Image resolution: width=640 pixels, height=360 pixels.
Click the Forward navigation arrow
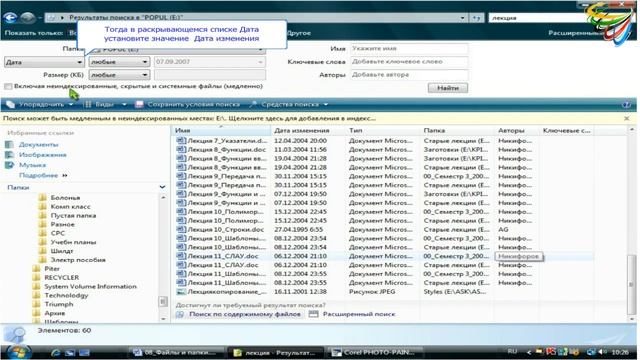click(x=27, y=18)
